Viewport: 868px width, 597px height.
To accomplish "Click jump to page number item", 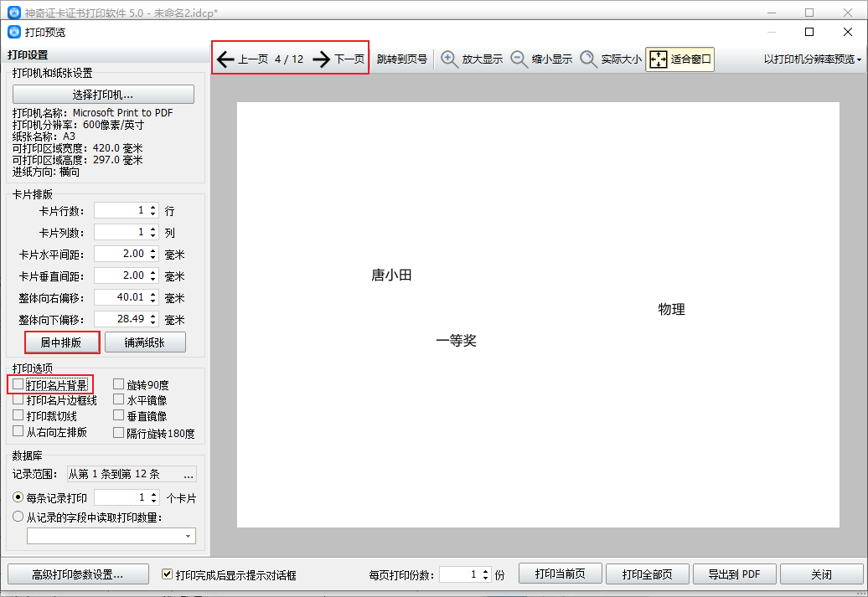I will [402, 59].
